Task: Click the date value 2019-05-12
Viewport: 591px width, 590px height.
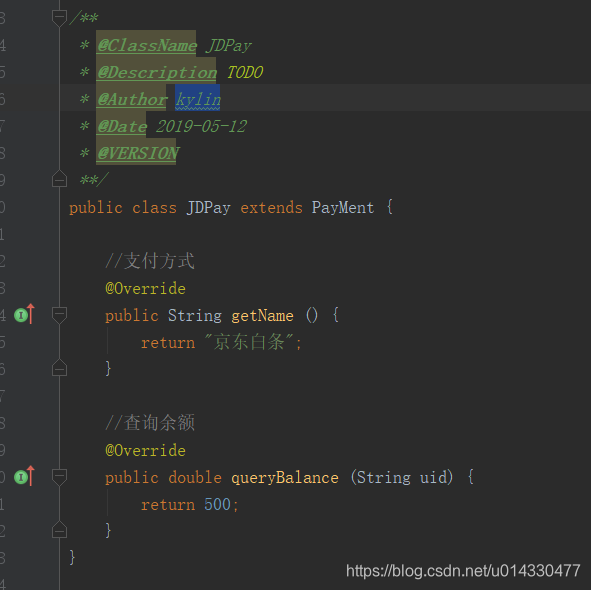Action: 201,126
